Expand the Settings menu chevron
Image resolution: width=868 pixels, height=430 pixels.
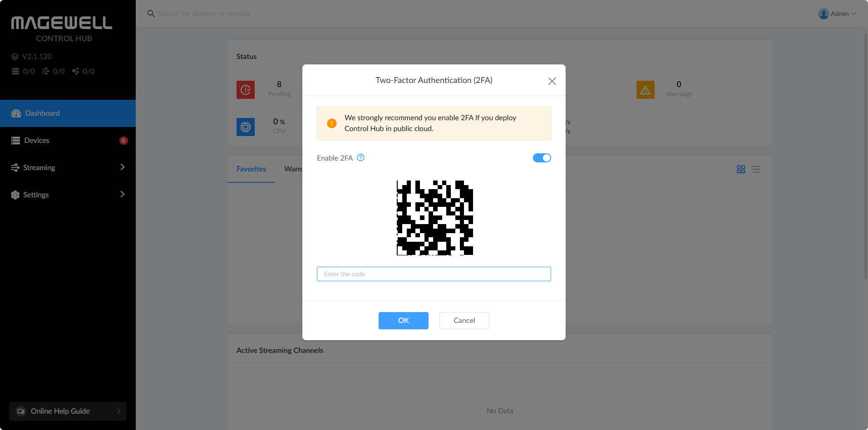[122, 195]
